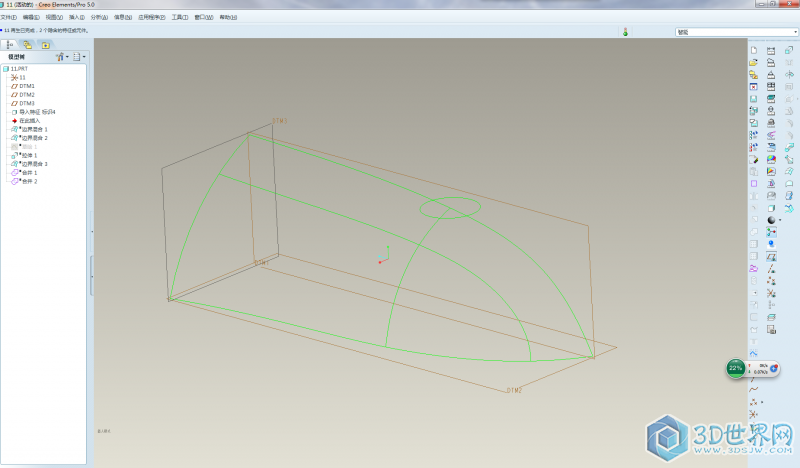This screenshot has width=800, height=468.
Task: Click the datum point creation icon
Action: (754, 403)
